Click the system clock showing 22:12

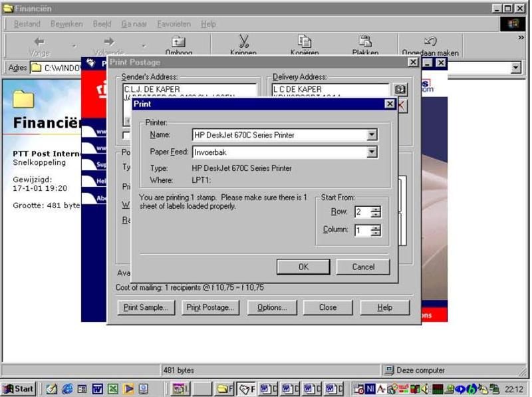tap(513, 389)
